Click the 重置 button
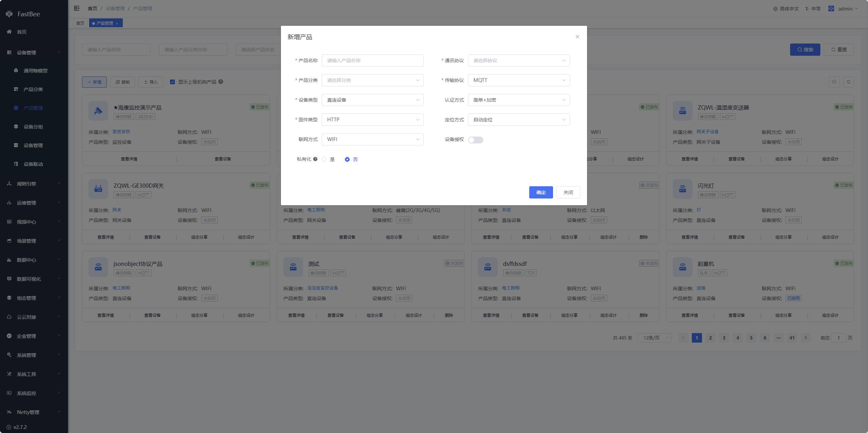868x433 pixels. (x=839, y=50)
